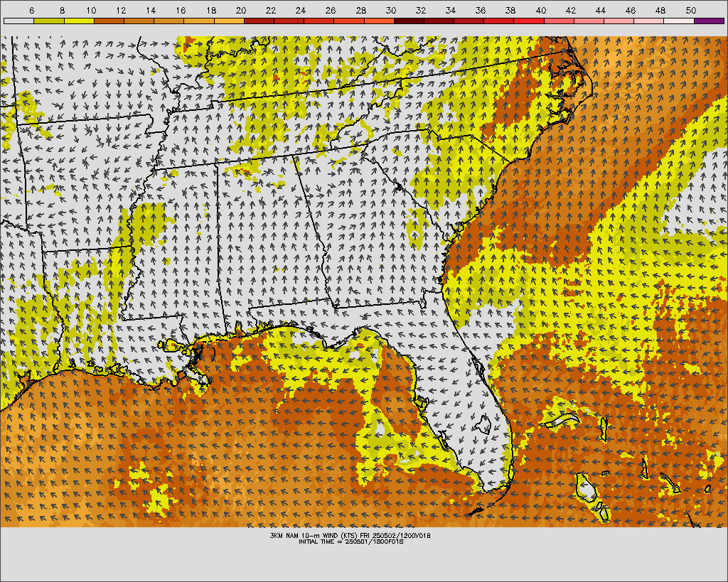Image resolution: width=728 pixels, height=582 pixels.
Task: Click the "8" label on the wind scale
Action: coord(63,10)
